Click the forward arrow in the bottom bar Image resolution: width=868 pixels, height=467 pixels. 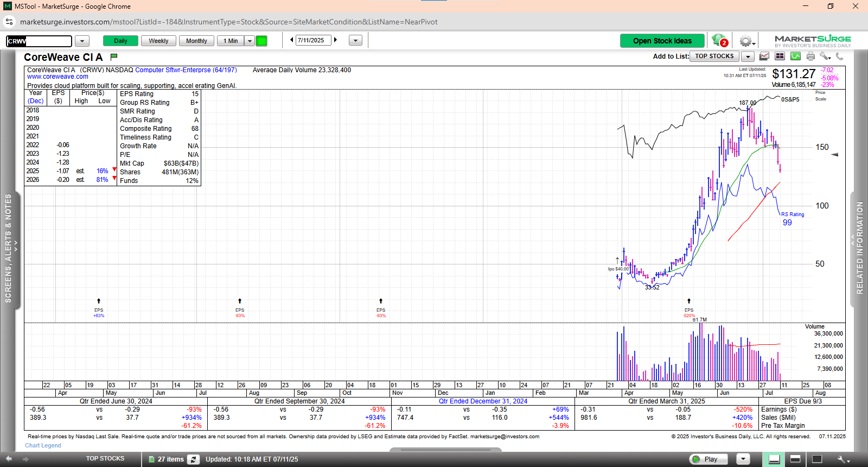tap(25, 459)
